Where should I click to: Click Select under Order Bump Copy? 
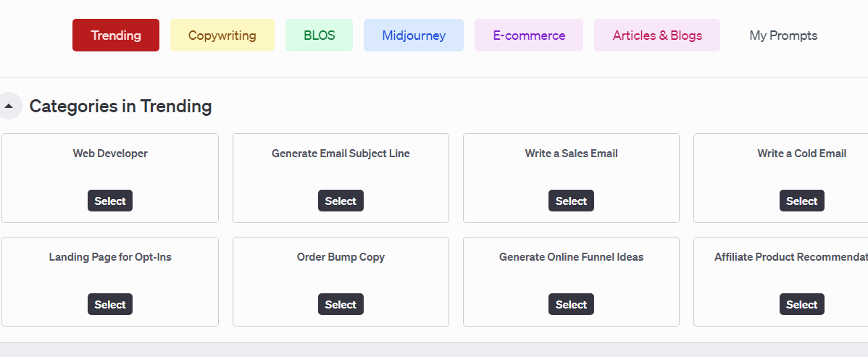click(x=341, y=304)
